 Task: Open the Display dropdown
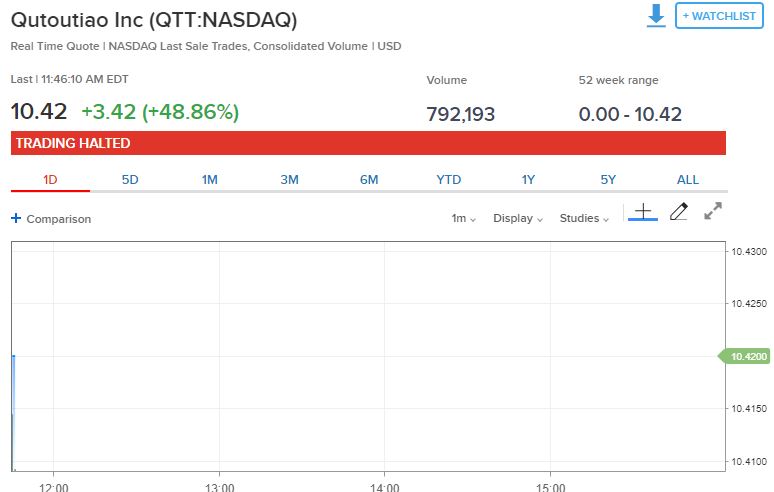[518, 219]
